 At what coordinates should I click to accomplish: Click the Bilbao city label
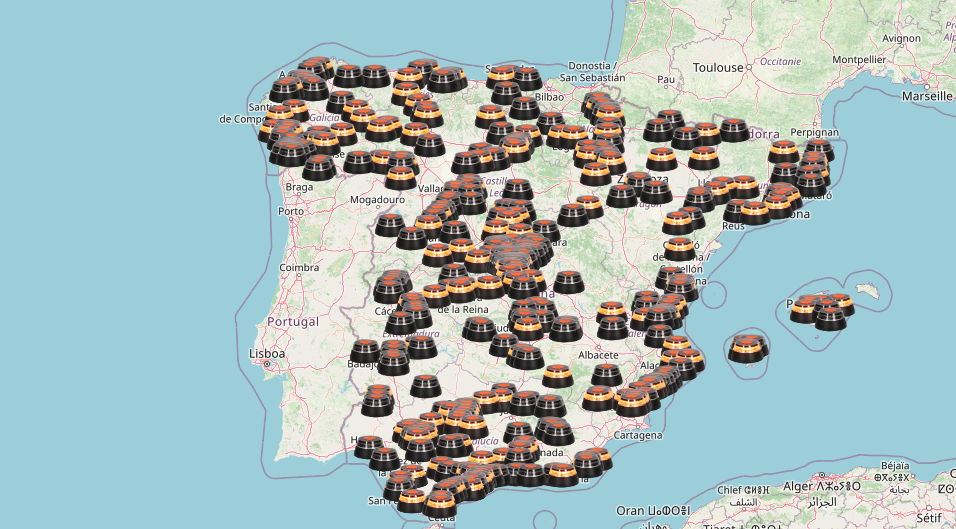549,97
